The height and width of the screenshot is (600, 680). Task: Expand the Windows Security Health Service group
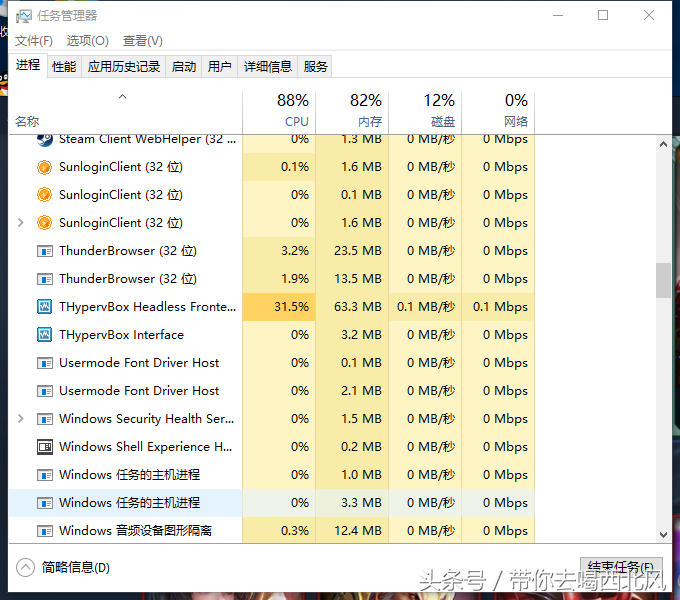point(20,419)
